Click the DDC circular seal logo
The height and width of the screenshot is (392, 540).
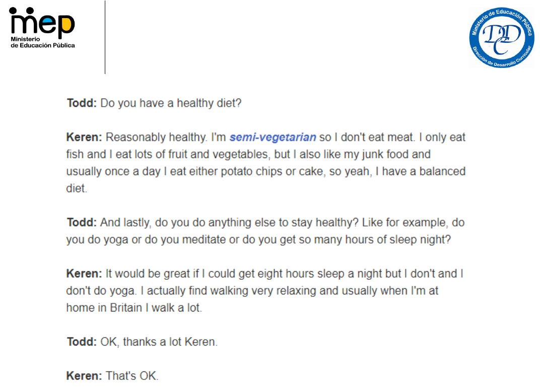coord(501,37)
